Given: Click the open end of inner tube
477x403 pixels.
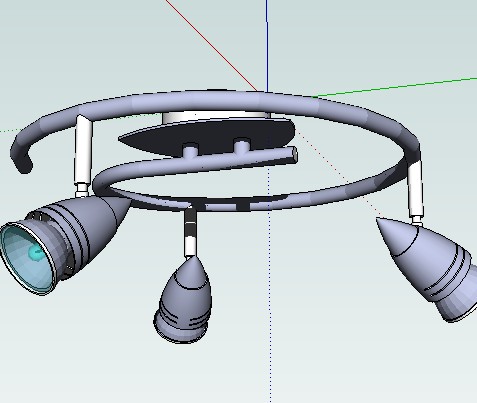Looking at the screenshot, I should 294,154.
